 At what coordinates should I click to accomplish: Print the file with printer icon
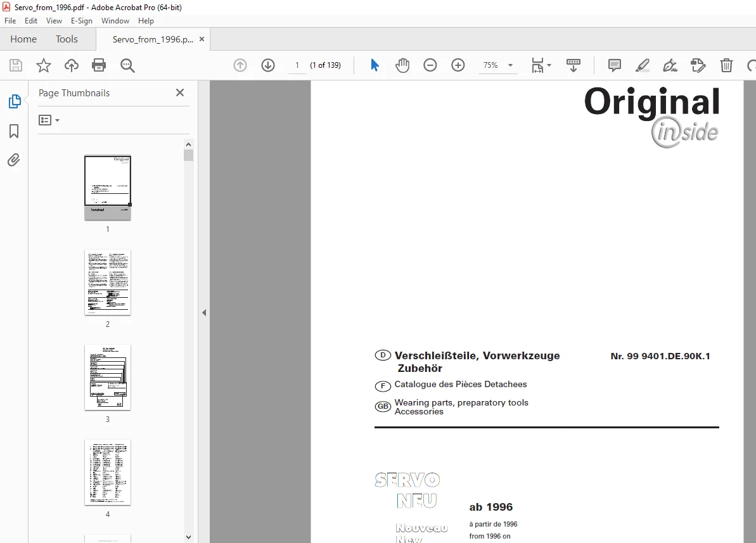pos(99,65)
